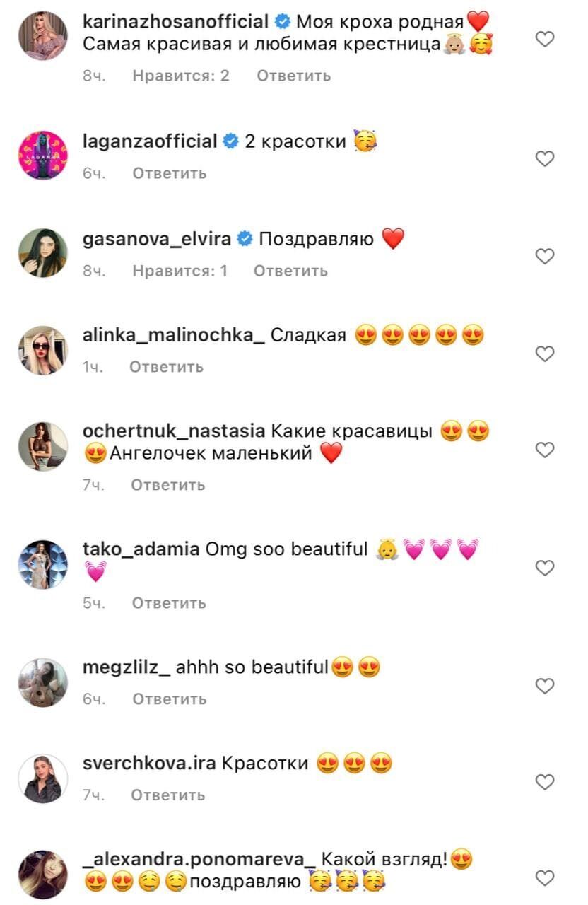Image resolution: width=588 pixels, height=905 pixels.
Task: Tap the heart beside sverchkova.ira's comment
Action: [x=544, y=781]
